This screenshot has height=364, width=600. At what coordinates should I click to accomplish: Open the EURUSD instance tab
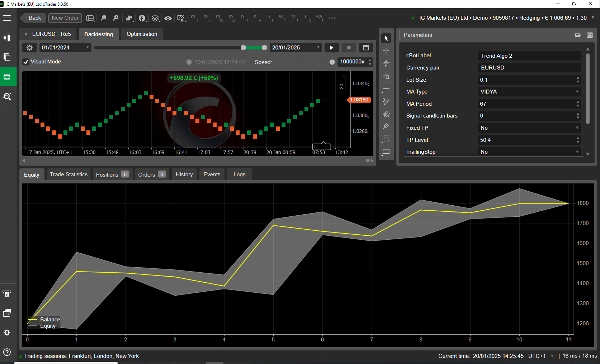[48, 34]
